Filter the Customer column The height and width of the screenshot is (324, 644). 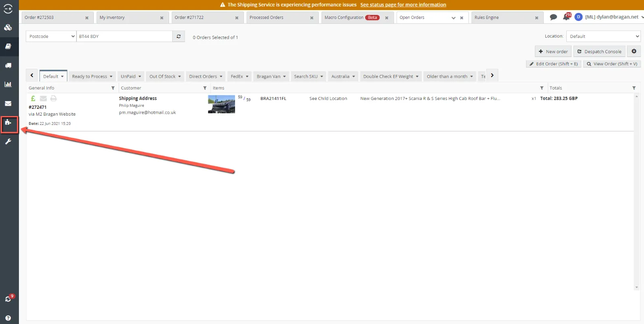(205, 88)
